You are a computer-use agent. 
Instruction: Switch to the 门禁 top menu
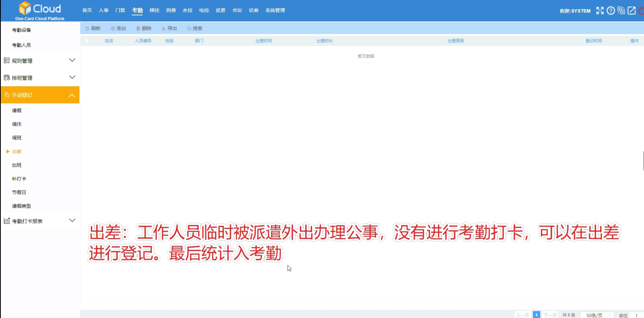coord(120,10)
